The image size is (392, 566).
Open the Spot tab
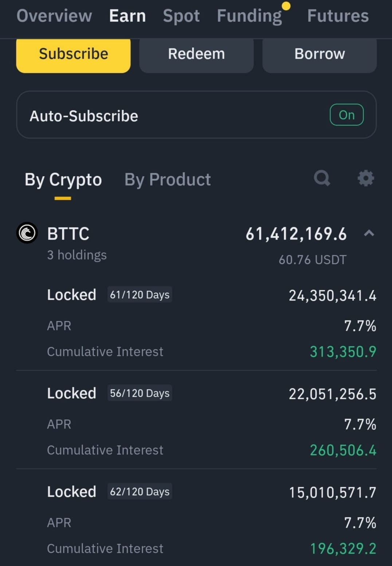(x=181, y=16)
